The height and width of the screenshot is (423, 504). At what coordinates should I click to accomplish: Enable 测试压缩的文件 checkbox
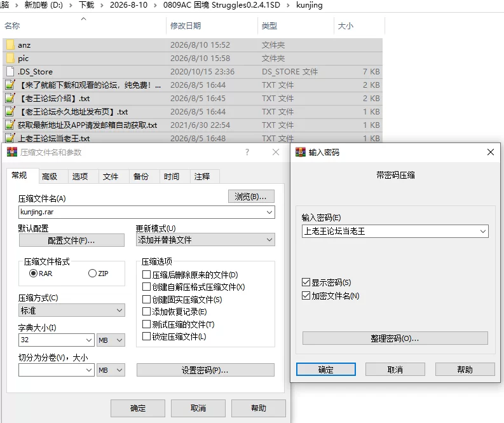point(146,324)
